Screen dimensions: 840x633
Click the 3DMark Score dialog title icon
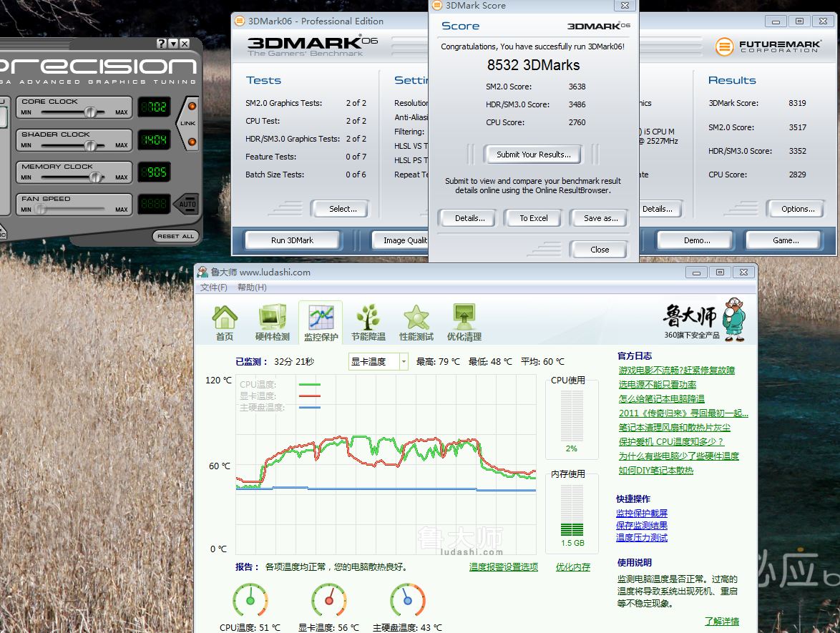pyautogui.click(x=437, y=5)
